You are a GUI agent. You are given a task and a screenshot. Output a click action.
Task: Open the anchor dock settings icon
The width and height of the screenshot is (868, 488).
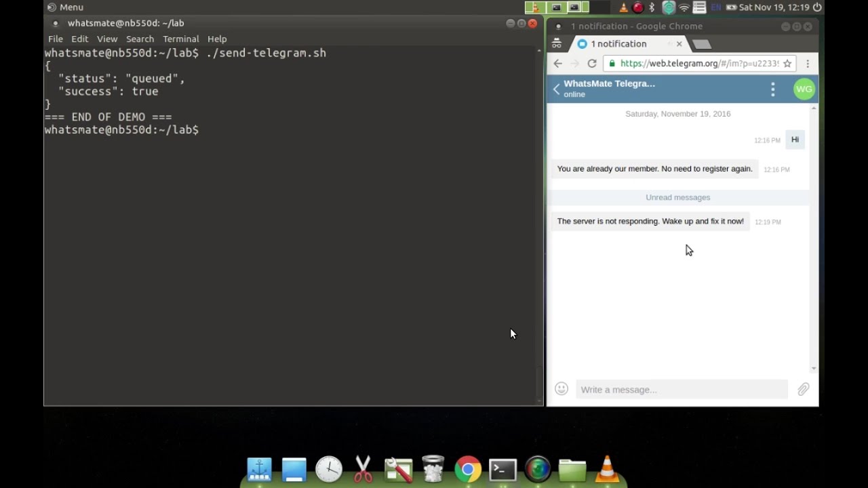(x=259, y=469)
